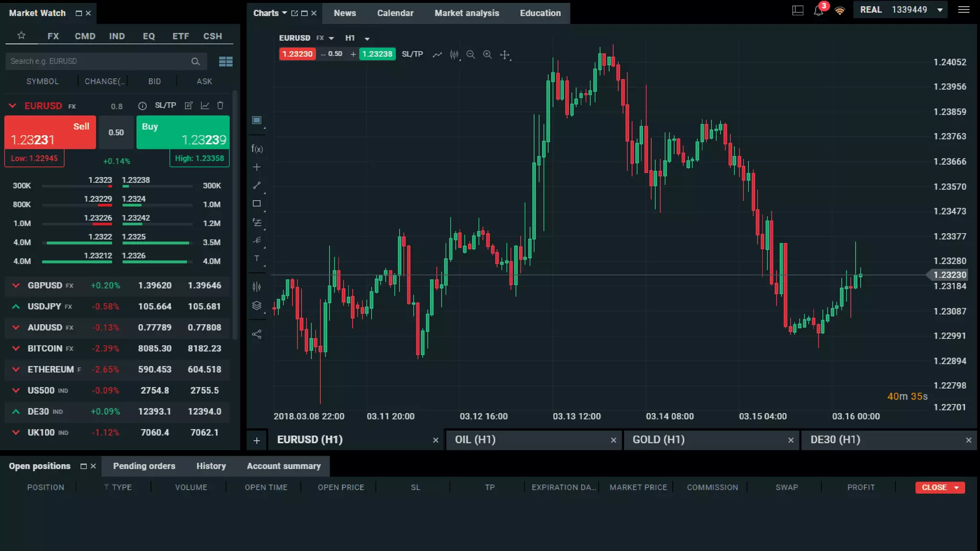Toggle the favorites star filter

(x=21, y=35)
